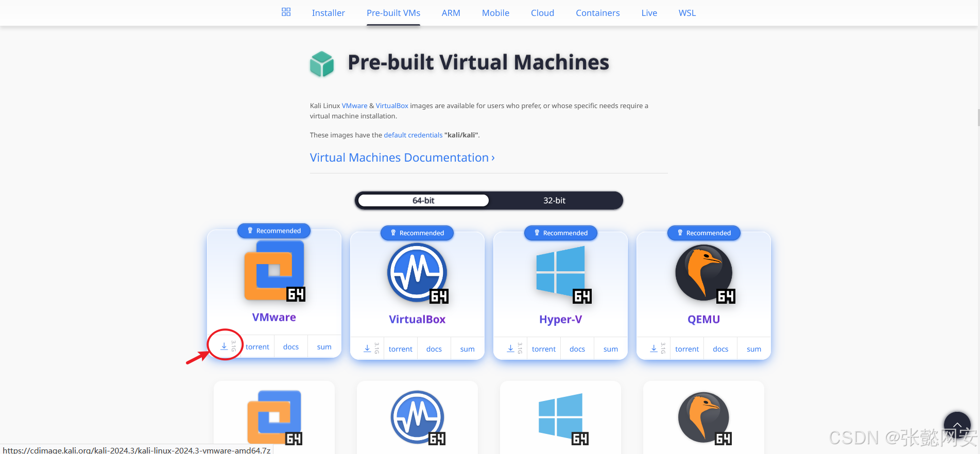
Task: Click the QEMU bird logo in the Recommended card
Action: coord(704,273)
